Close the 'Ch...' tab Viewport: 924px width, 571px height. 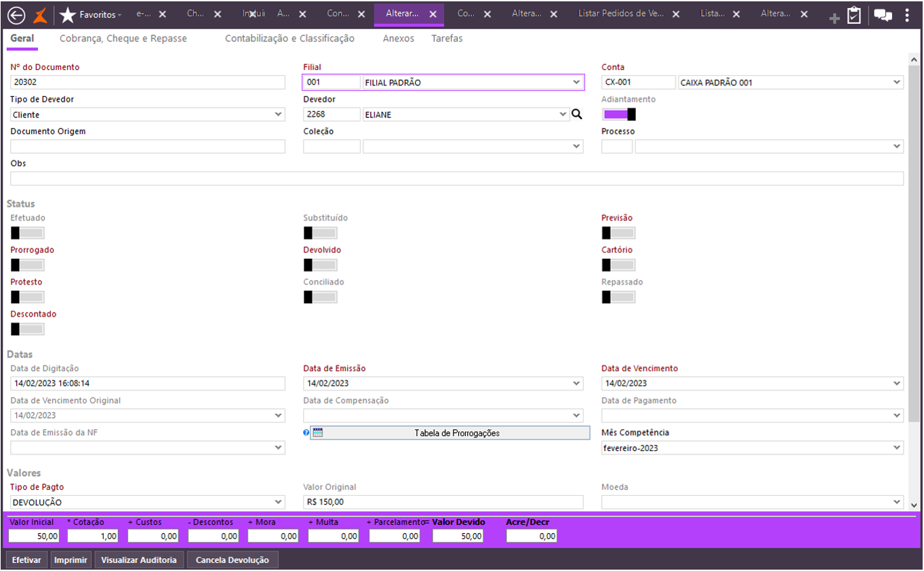pyautogui.click(x=217, y=14)
